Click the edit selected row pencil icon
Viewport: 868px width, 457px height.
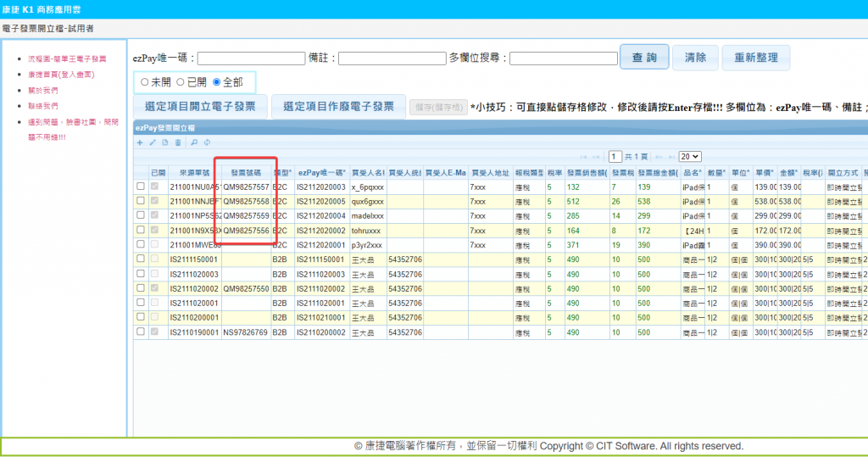tap(153, 142)
